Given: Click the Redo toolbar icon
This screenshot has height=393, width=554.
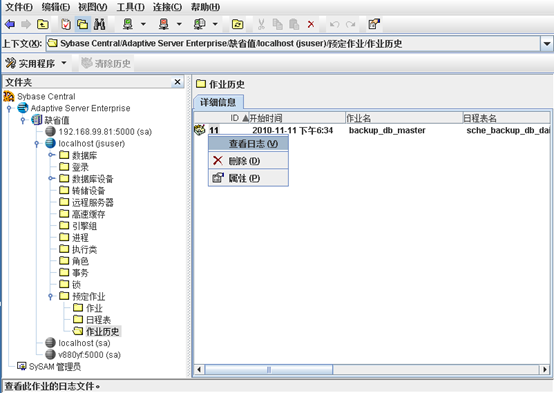Looking at the screenshot, I should [350, 24].
